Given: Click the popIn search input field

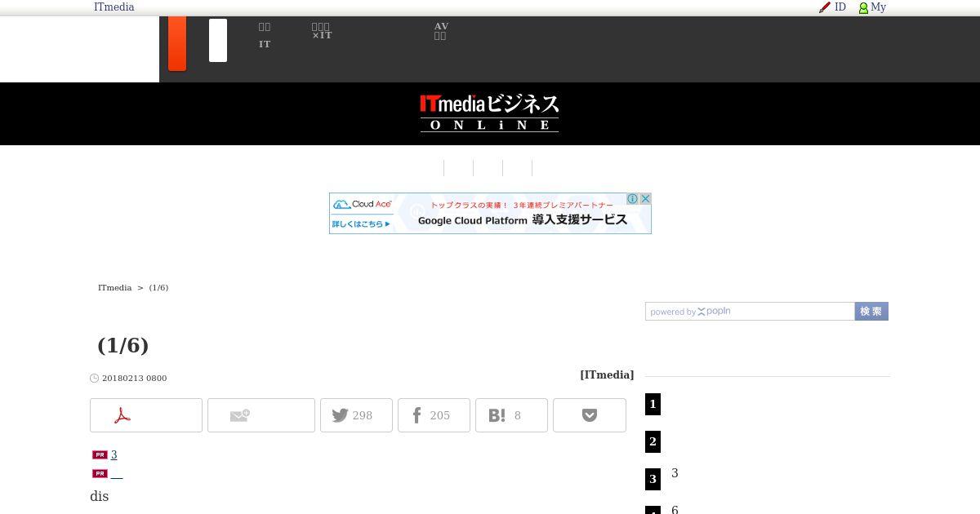Looking at the screenshot, I should (750, 312).
